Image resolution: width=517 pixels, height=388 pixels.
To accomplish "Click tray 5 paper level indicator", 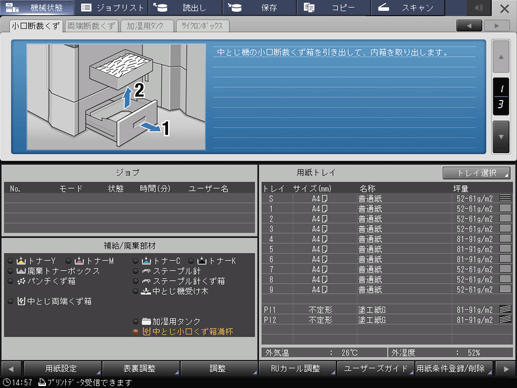I will click(505, 248).
